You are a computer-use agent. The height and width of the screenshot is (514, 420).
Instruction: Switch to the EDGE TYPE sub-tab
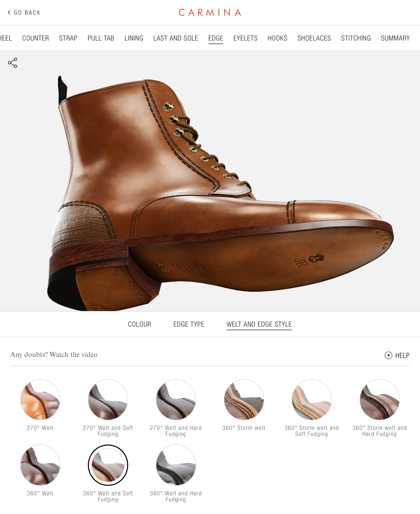point(189,324)
